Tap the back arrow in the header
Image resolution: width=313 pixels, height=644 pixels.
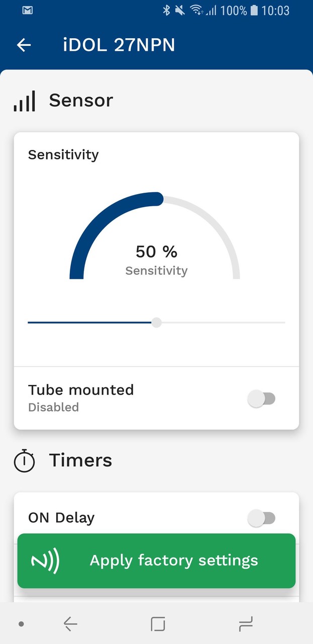[23, 45]
